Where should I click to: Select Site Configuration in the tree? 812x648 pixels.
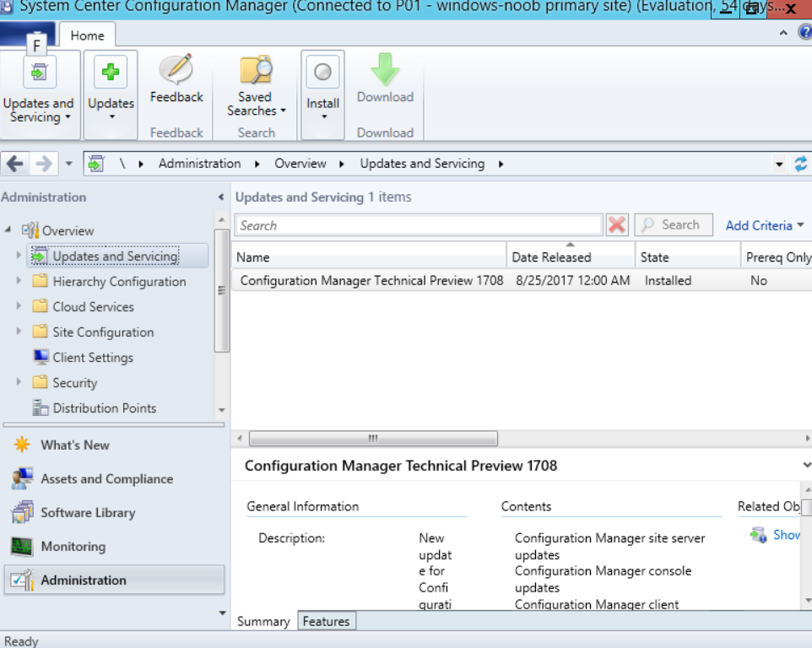(x=103, y=332)
